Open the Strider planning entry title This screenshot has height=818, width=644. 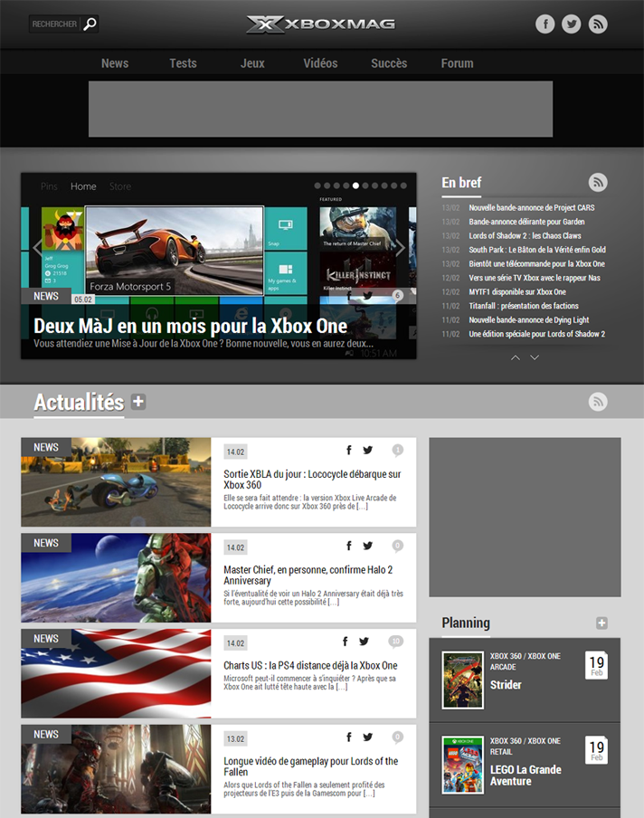click(506, 685)
